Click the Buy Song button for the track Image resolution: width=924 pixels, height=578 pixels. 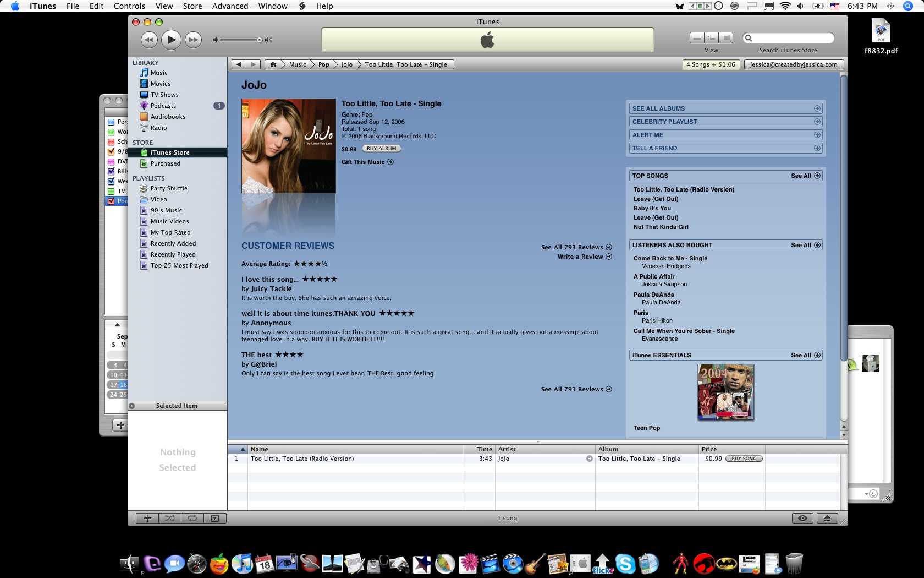click(x=744, y=459)
